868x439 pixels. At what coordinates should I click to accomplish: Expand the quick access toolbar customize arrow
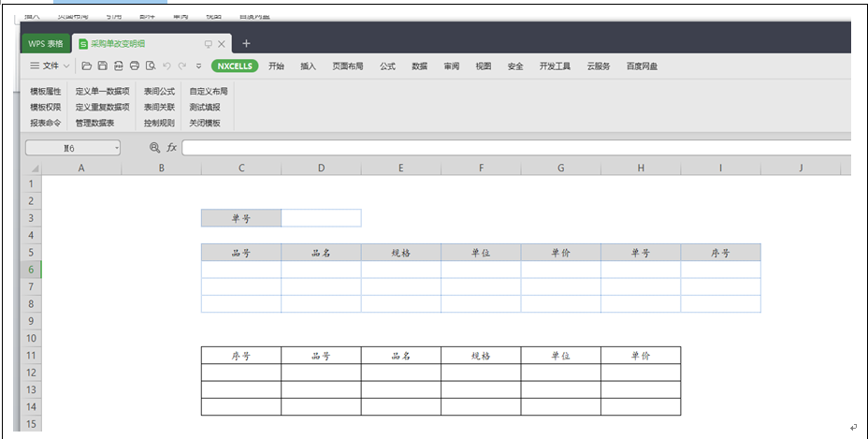(x=198, y=66)
